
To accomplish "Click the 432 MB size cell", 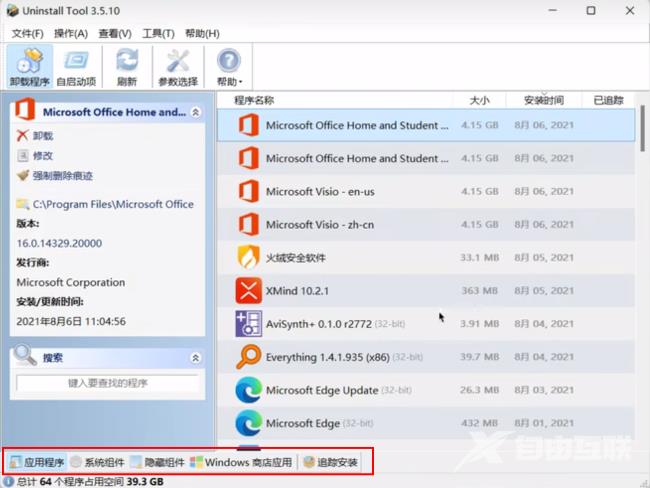I will [x=480, y=423].
